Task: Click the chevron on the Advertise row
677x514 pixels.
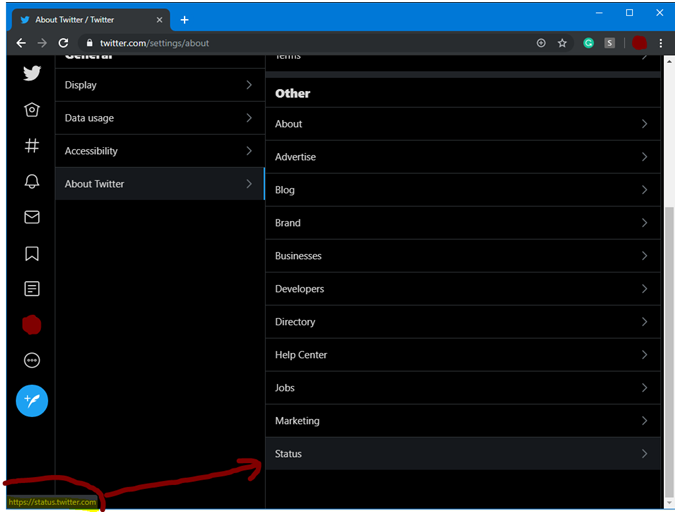Action: [x=644, y=157]
